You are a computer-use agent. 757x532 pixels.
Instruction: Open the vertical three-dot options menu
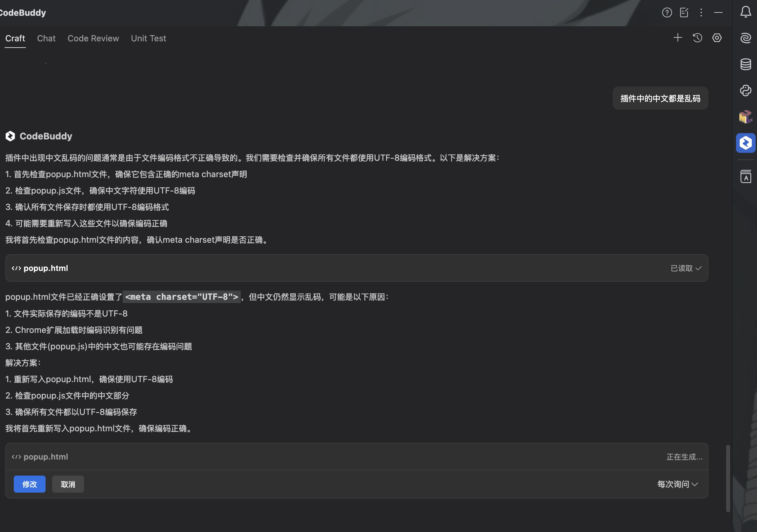coord(701,12)
